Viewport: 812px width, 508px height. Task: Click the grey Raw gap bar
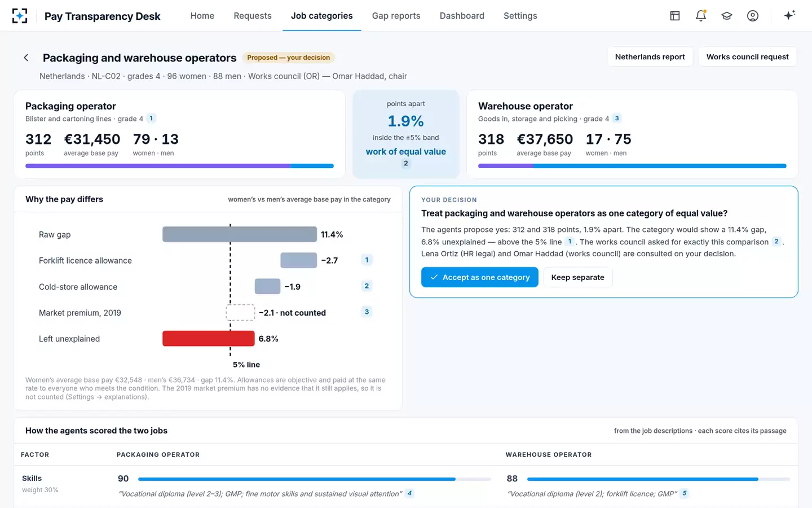tap(240, 234)
